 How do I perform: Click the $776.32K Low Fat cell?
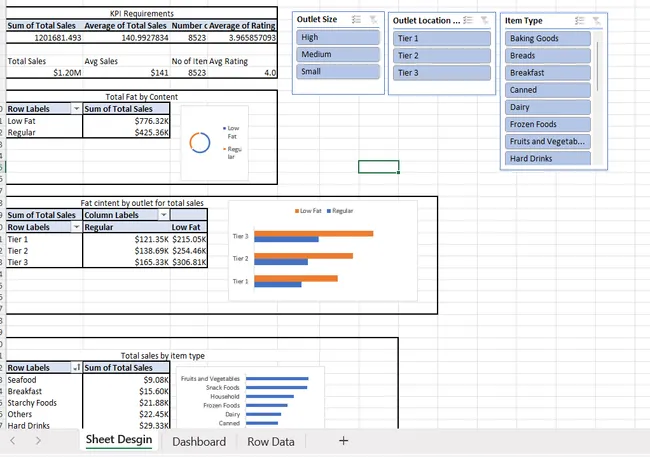coord(126,121)
